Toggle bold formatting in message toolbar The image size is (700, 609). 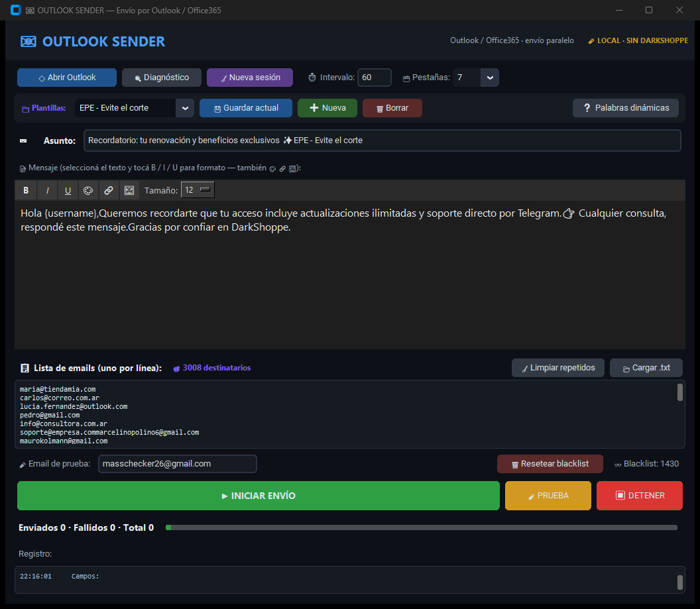(x=26, y=190)
